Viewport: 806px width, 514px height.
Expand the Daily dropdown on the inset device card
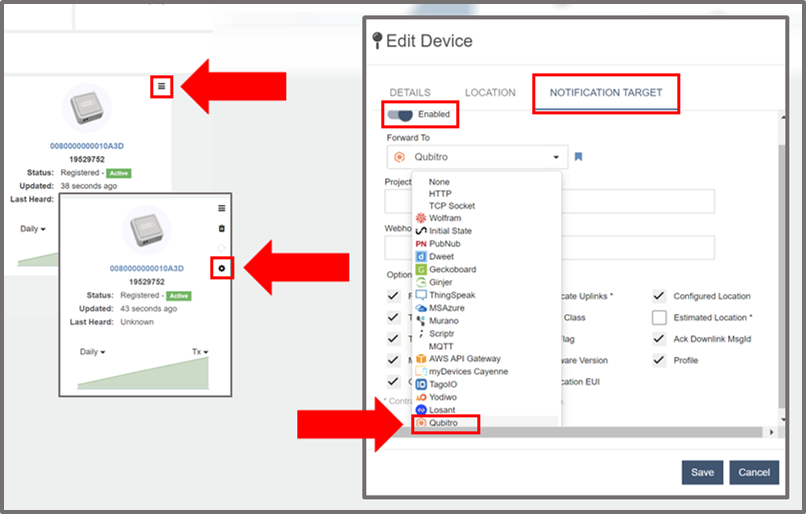click(93, 352)
